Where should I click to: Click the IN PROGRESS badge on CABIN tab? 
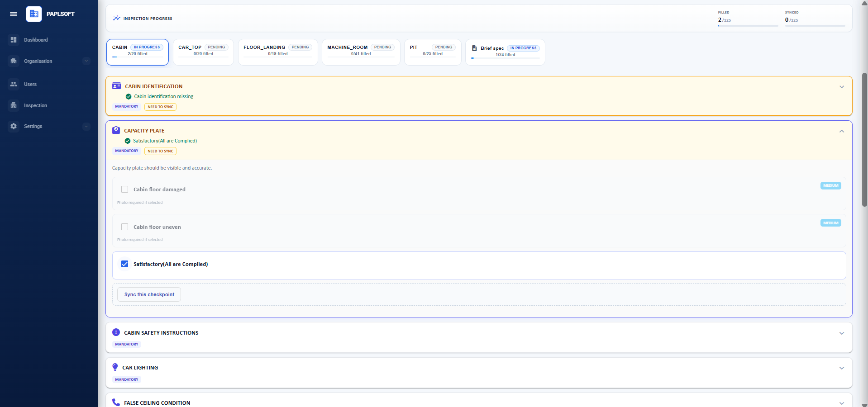click(x=147, y=47)
